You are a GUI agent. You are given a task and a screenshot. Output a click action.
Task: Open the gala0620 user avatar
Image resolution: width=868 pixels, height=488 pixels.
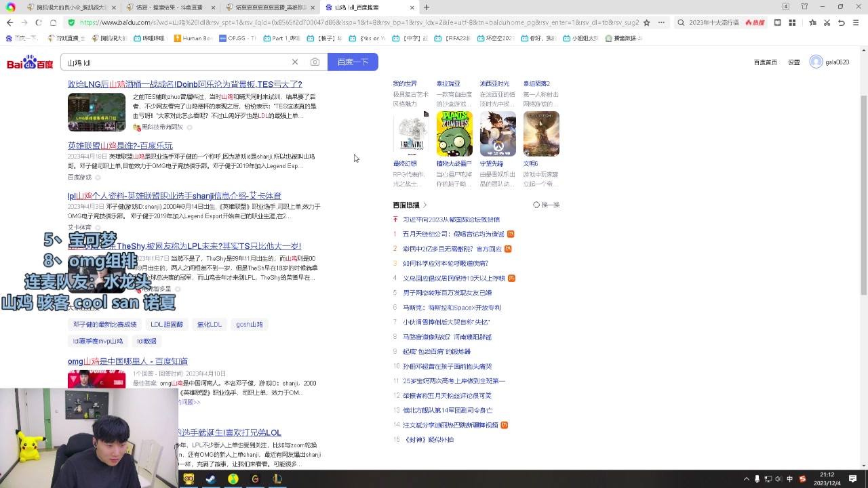(x=816, y=62)
